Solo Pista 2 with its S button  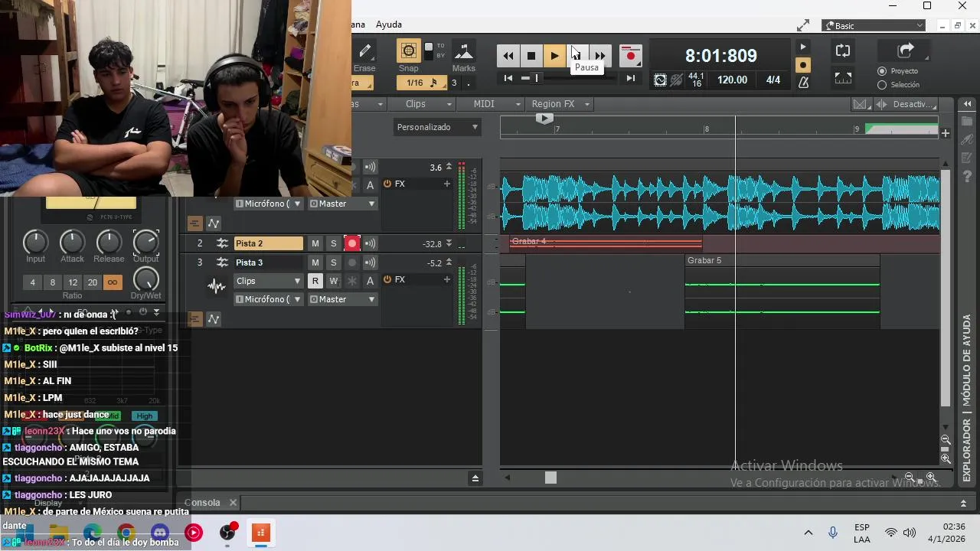tap(333, 243)
